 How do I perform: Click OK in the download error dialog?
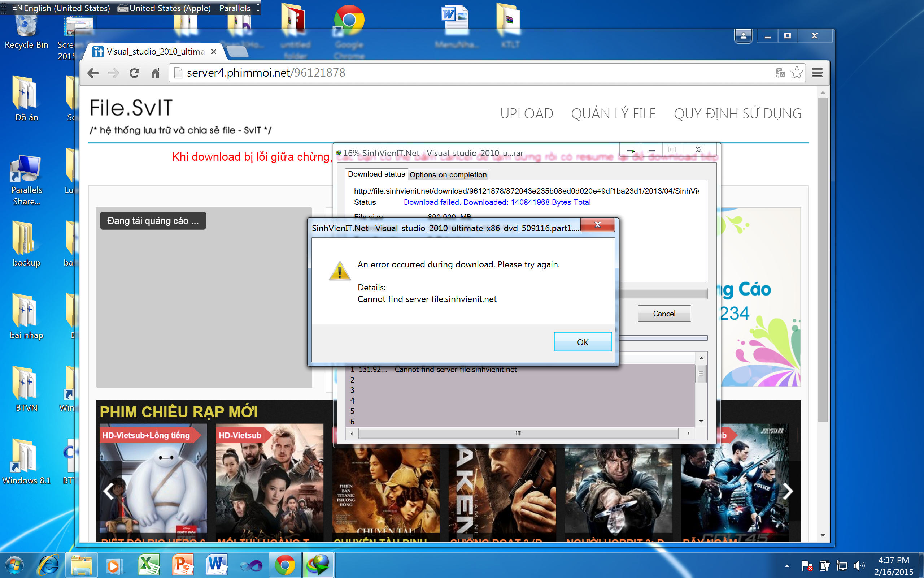coord(582,342)
